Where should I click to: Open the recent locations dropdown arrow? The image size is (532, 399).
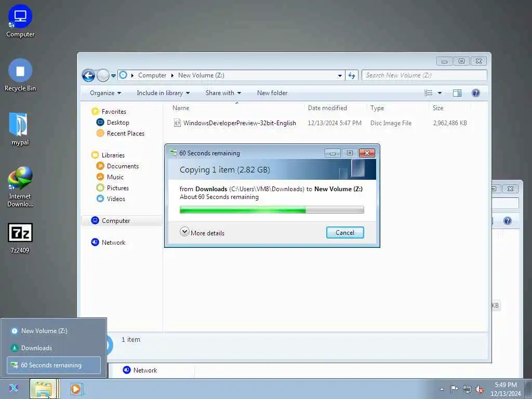pos(113,76)
